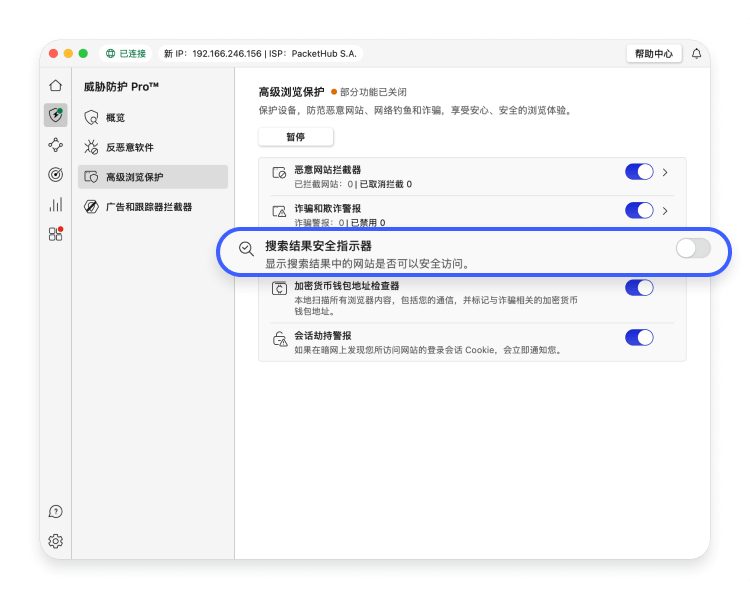Click the green globe connected icon
The height and width of the screenshot is (600, 750).
pyautogui.click(x=110, y=54)
